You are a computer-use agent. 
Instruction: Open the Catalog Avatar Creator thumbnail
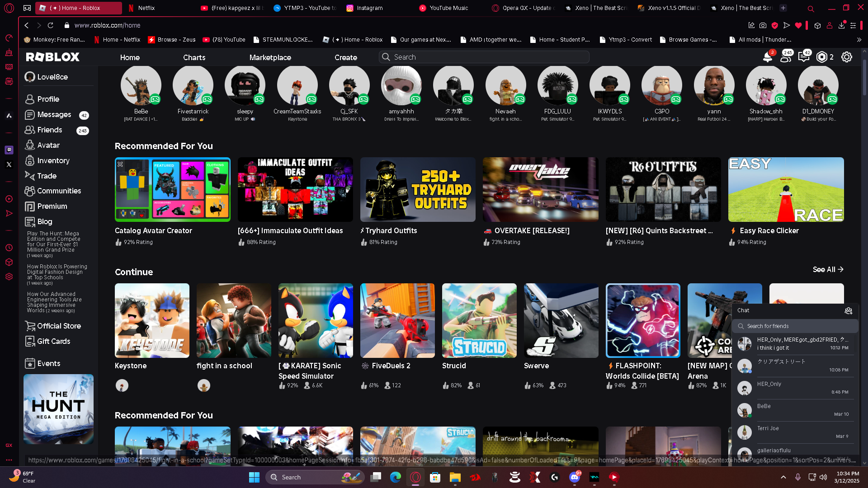[172, 189]
